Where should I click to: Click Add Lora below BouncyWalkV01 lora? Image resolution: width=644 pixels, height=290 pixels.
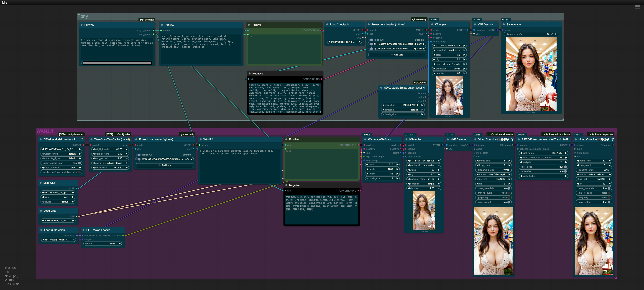164,165
